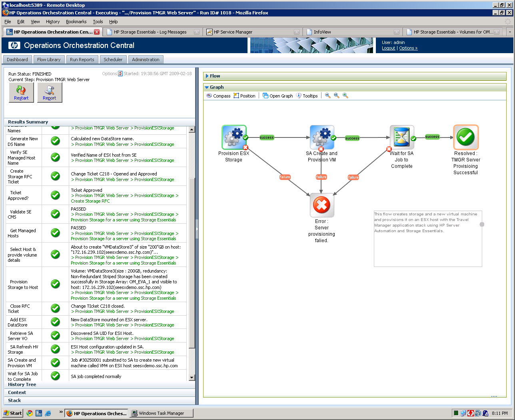Select the Resolved TMGR Server success node
This screenshot has width=515, height=420.
pyautogui.click(x=466, y=137)
